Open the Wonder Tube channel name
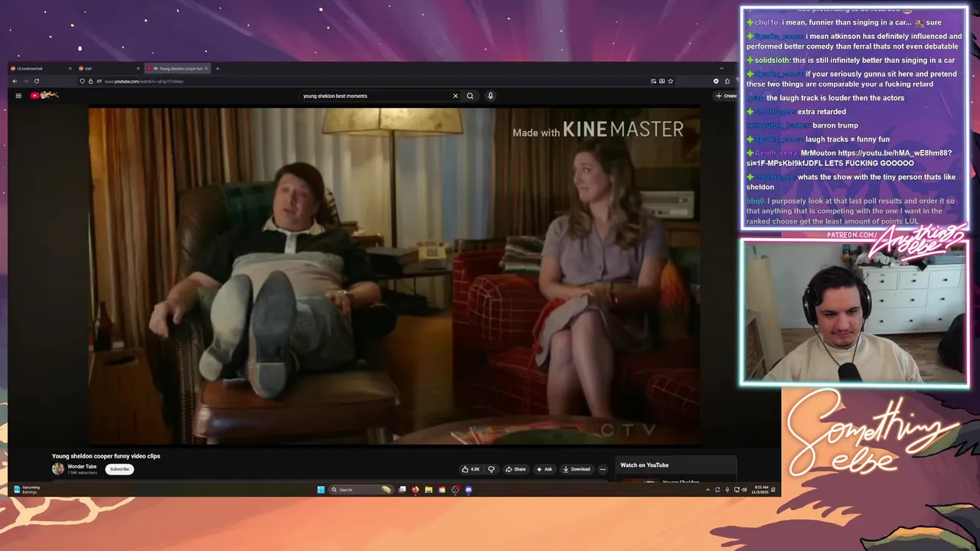Screen dimensions: 980x551 click(x=82, y=466)
